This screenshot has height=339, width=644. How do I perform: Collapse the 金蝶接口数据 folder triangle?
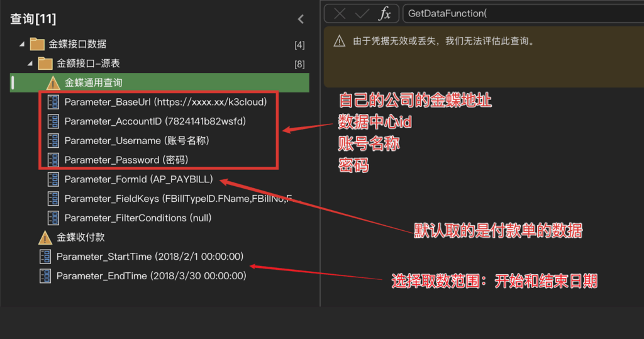point(22,44)
